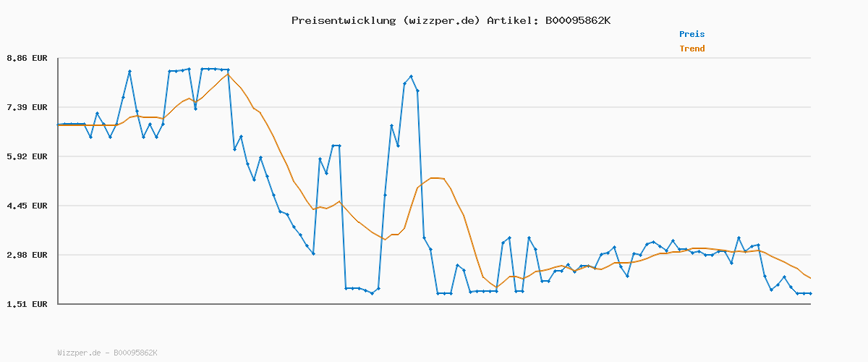This screenshot has height=362, width=868.
Task: Click the word Artikel: in the title
Action: click(x=510, y=20)
